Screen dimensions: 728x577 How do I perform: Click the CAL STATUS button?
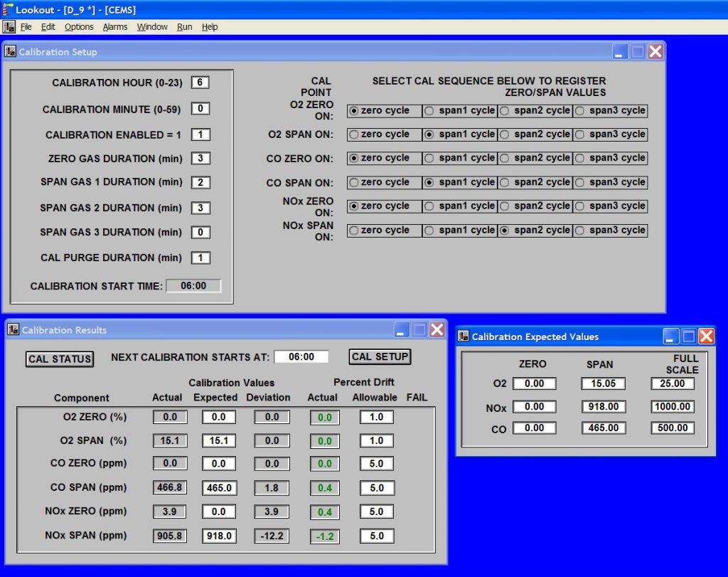click(59, 359)
